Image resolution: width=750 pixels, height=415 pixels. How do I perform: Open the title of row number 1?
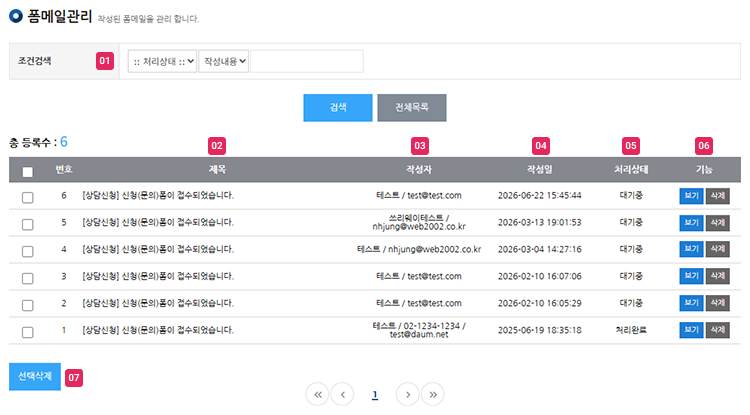[x=158, y=330]
